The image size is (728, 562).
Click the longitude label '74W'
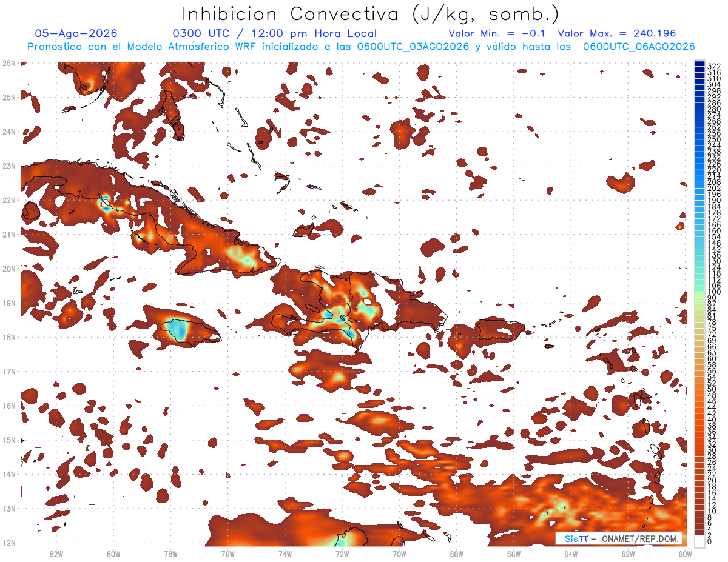click(285, 554)
